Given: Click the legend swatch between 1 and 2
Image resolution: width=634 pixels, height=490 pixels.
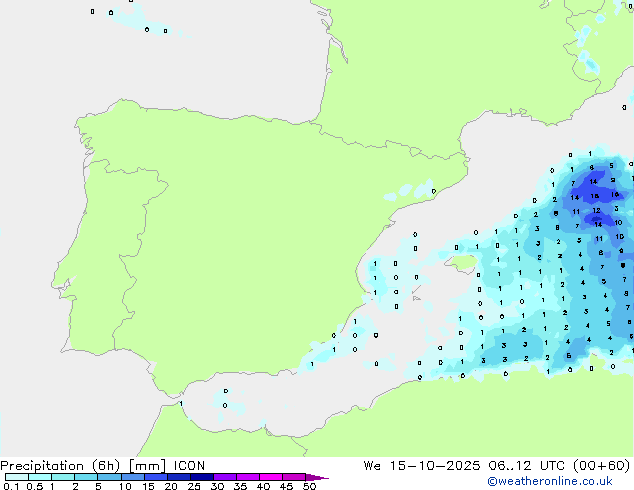Looking at the screenshot, I should pos(63,477).
